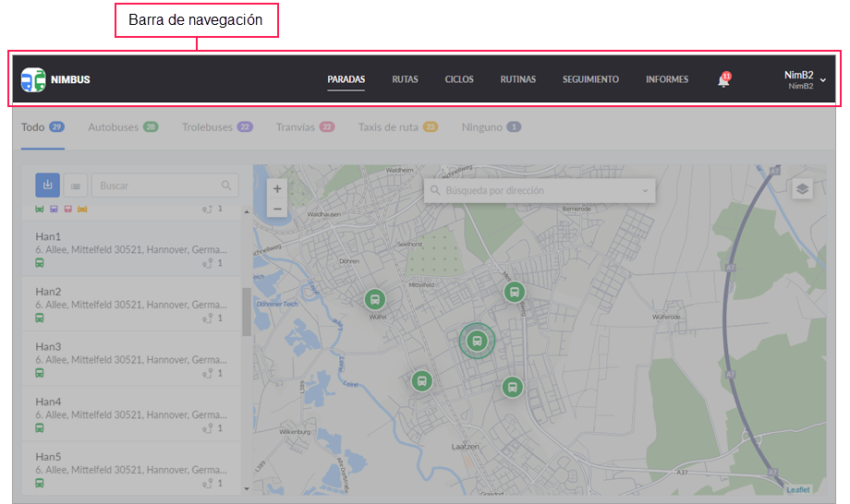Switch to the list view icon
Image resolution: width=850 pixels, height=504 pixels.
(75, 186)
